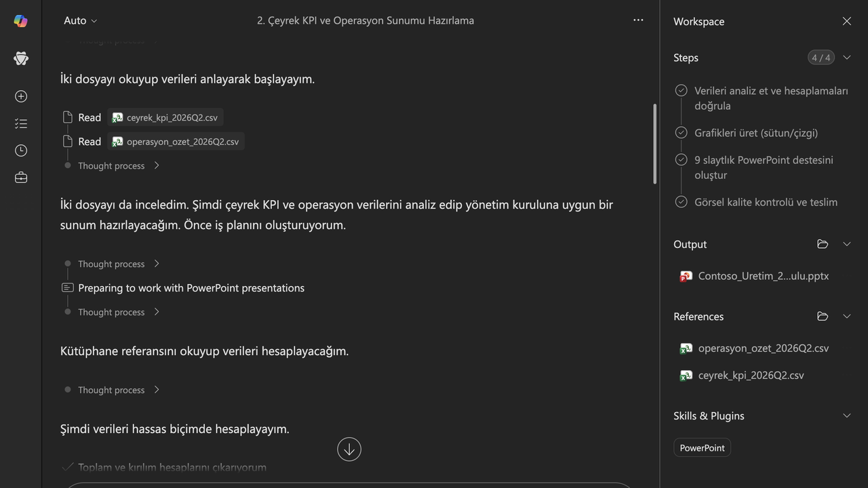
Task: Close the Workspace panel
Action: click(x=847, y=21)
